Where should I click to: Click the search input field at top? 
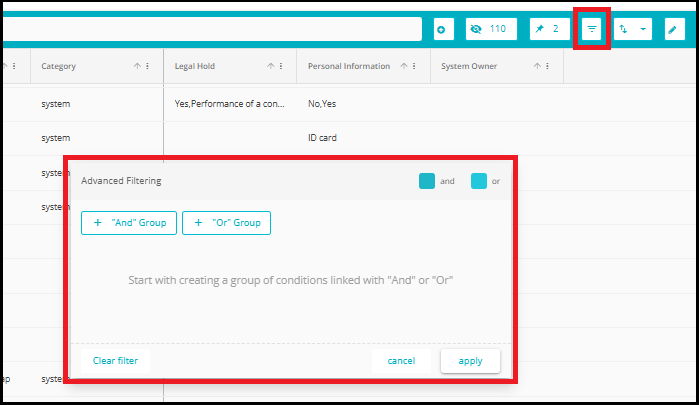pyautogui.click(x=210, y=29)
